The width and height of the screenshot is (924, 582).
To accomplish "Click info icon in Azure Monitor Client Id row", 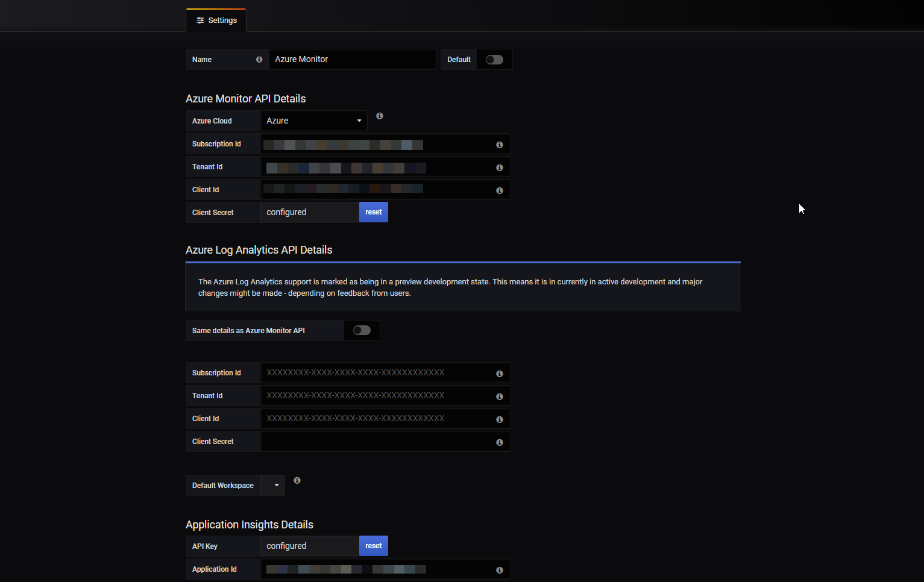I will tap(500, 190).
